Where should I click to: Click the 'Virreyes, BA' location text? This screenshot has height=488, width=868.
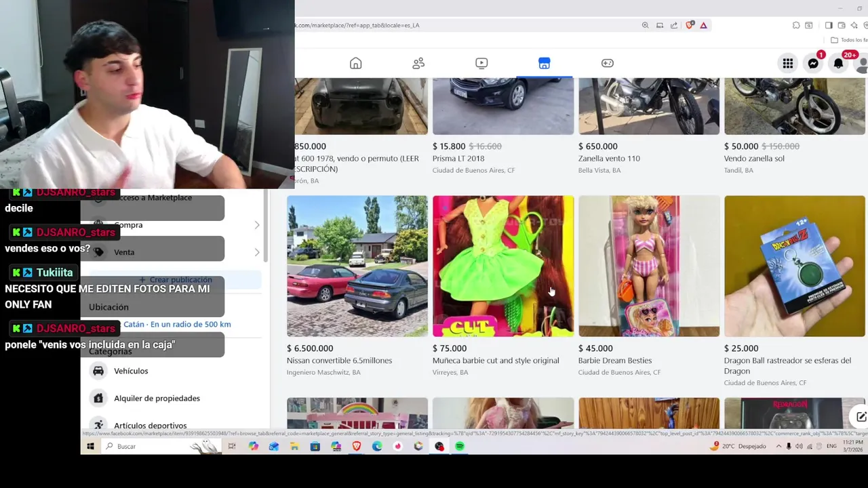click(450, 372)
